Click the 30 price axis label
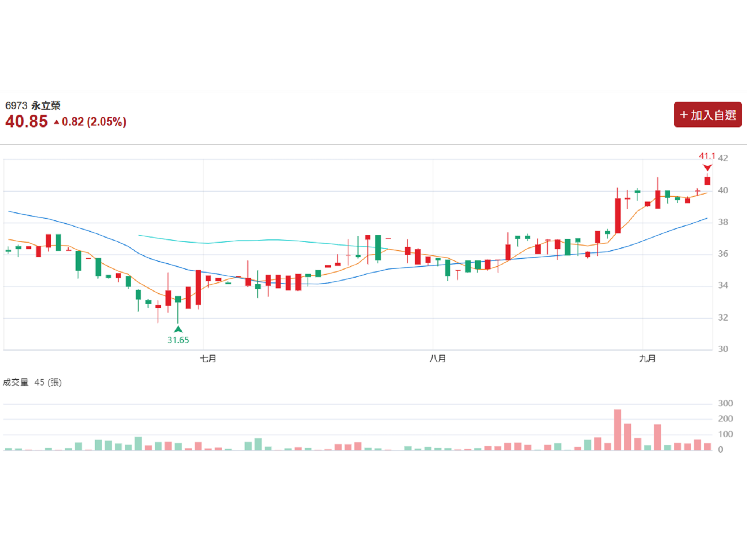747x560 pixels. point(723,349)
